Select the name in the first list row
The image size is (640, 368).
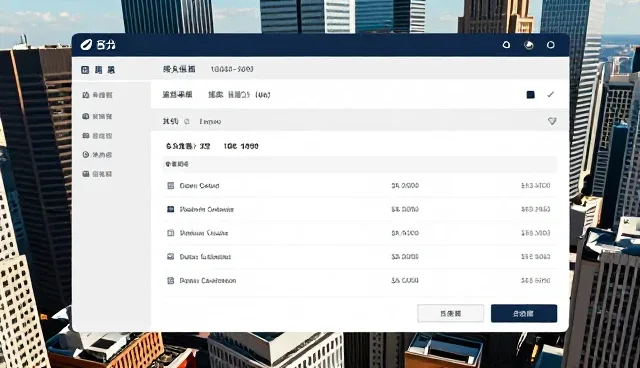(199, 186)
